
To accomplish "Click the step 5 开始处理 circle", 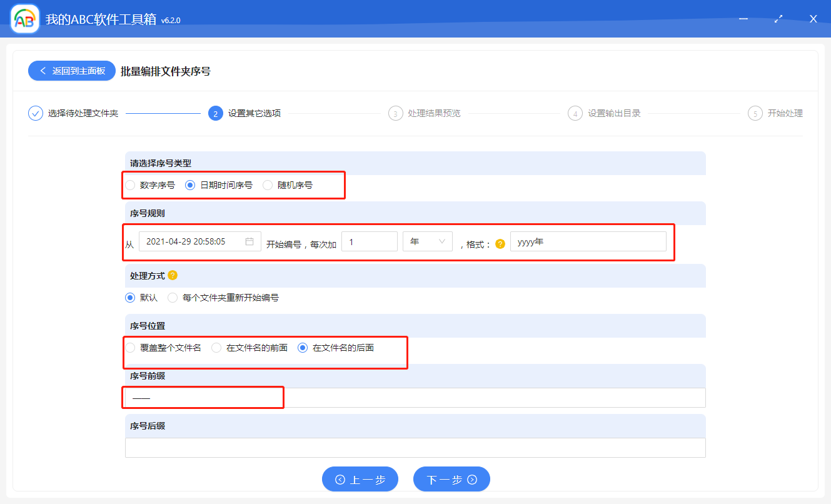I will 755,113.
